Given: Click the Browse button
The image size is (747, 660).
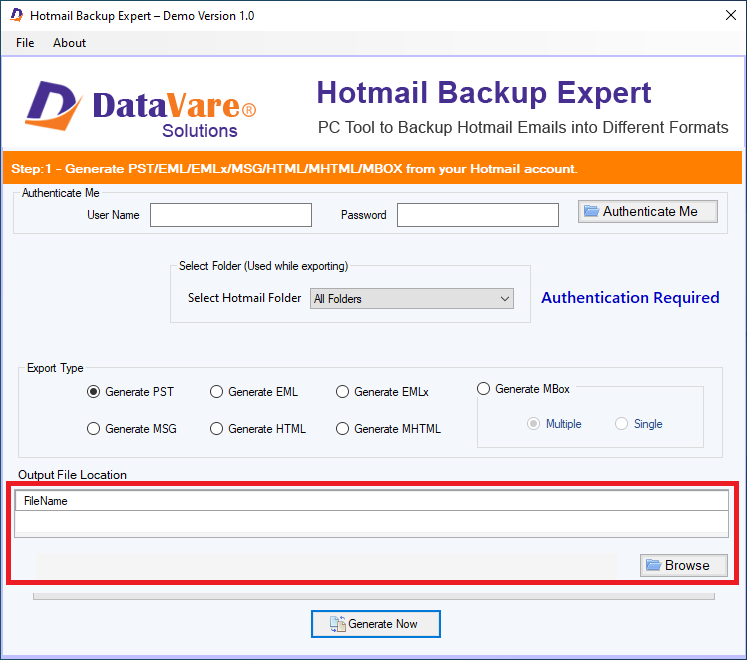Looking at the screenshot, I should click(x=684, y=565).
